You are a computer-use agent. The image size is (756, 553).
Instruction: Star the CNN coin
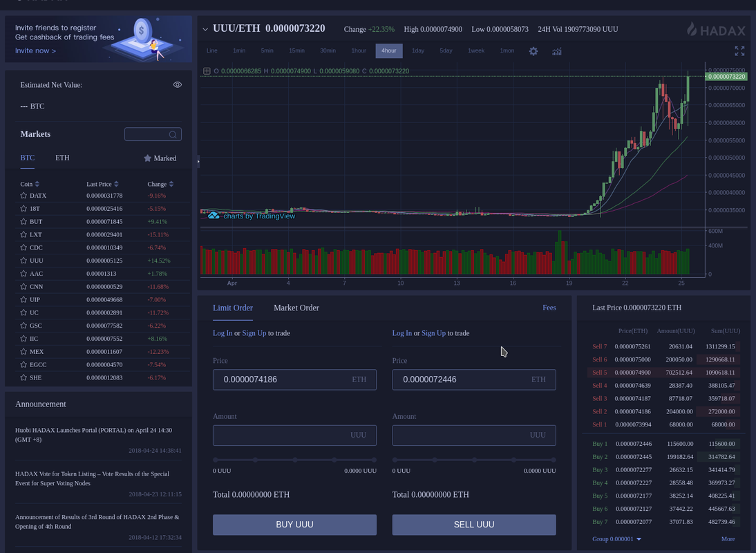point(23,287)
